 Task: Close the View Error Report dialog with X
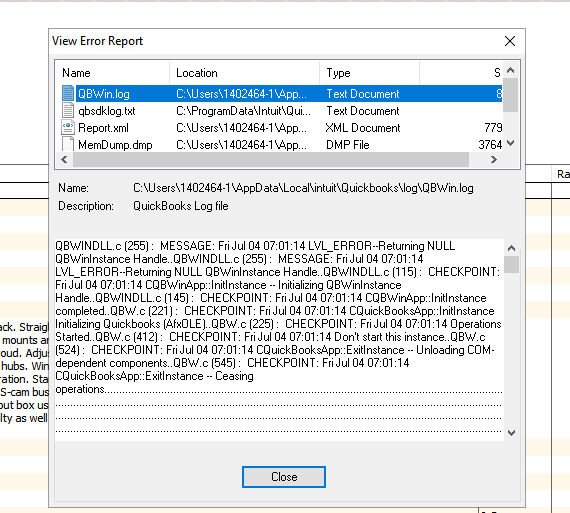(510, 41)
